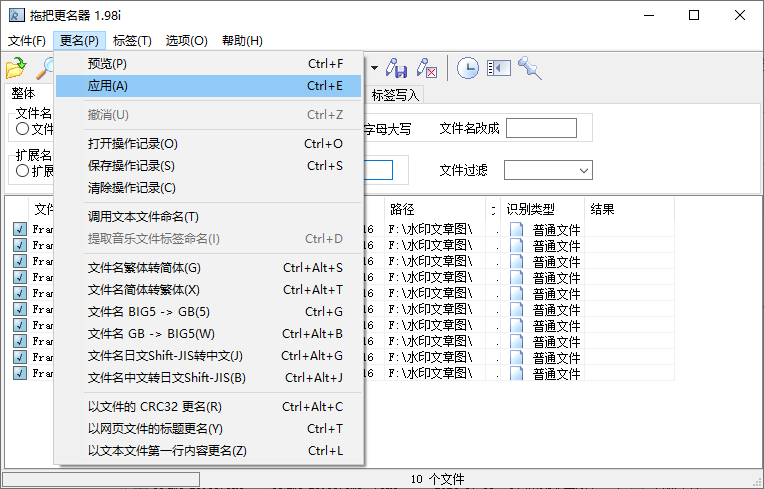The image size is (764, 489).
Task: Click the app icon in the title bar
Action: [x=17, y=15]
